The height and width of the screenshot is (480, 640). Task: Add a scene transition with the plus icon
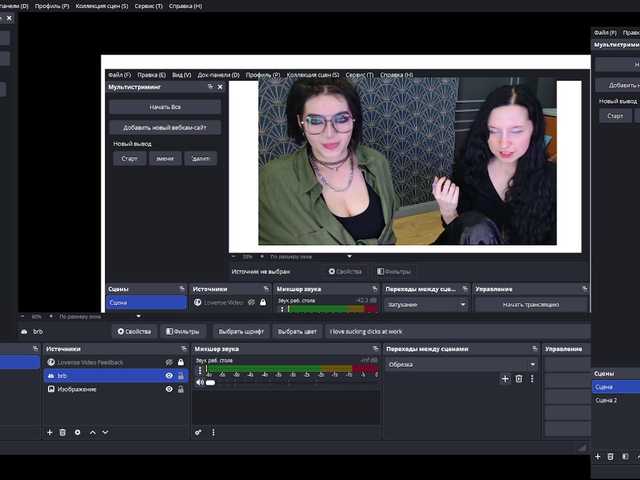[x=505, y=379]
